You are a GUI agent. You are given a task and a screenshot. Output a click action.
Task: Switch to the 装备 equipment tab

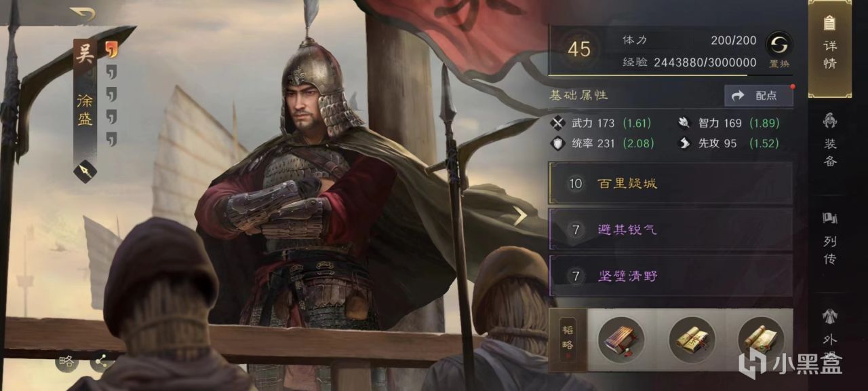830,140
